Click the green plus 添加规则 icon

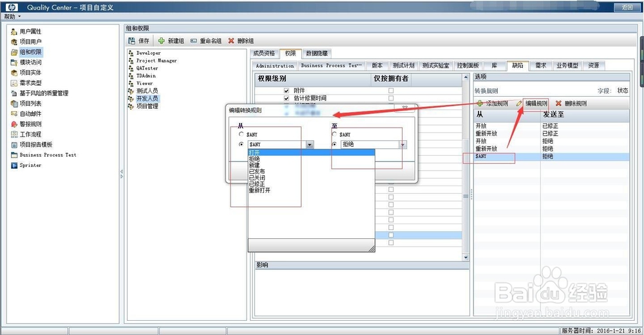pos(479,103)
